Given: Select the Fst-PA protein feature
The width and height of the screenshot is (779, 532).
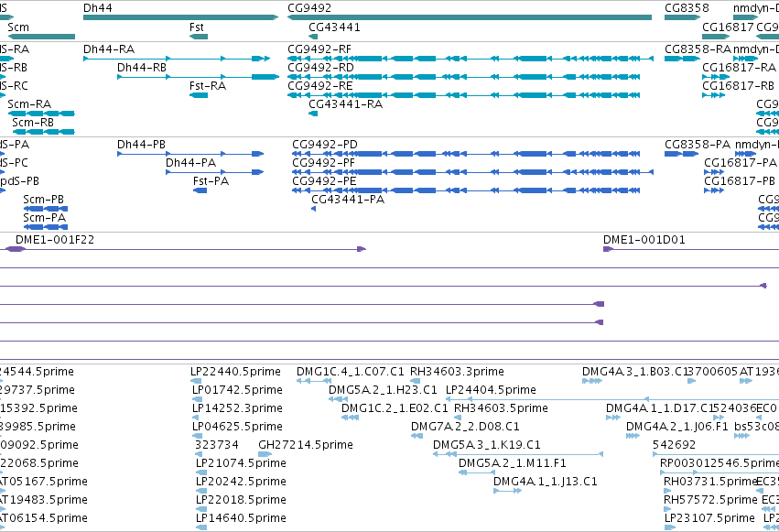Looking at the screenshot, I should click(x=200, y=191).
